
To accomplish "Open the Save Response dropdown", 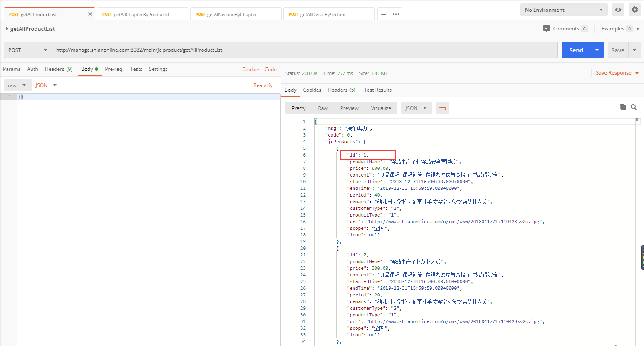I will [x=617, y=73].
